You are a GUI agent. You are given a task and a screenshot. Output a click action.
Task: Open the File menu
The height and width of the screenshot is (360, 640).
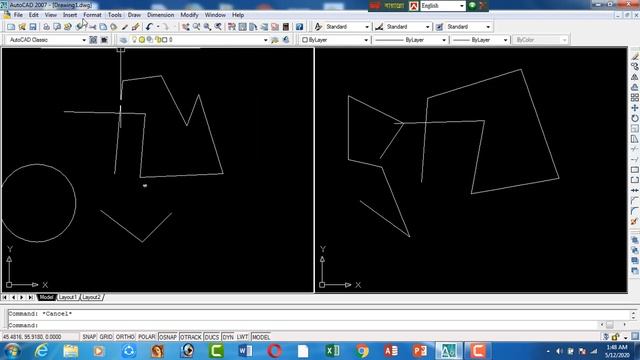[18, 15]
